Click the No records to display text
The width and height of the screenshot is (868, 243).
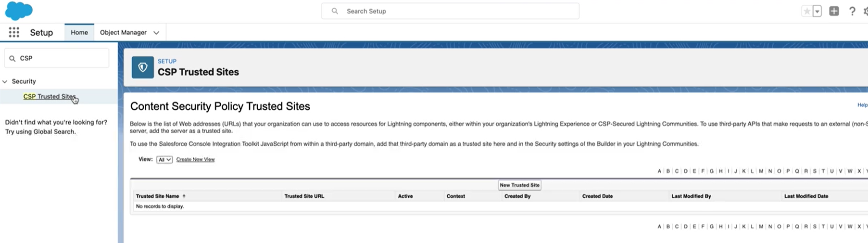(160, 206)
